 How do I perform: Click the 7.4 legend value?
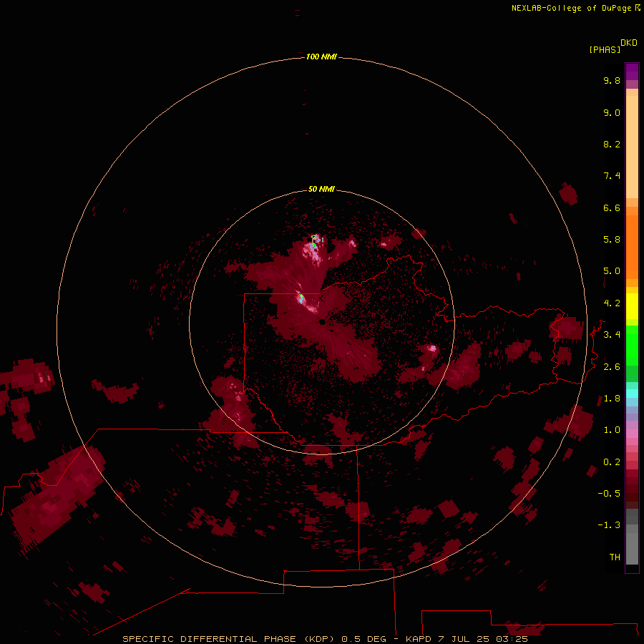pos(612,176)
